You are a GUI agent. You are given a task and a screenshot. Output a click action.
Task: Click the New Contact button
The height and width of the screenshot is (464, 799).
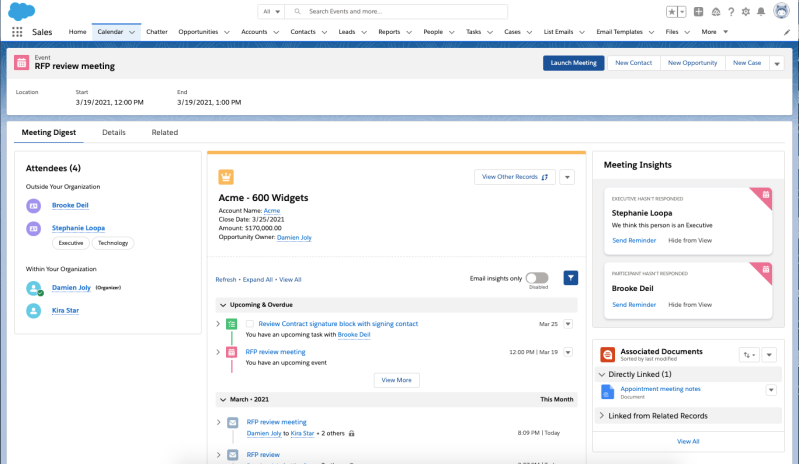[633, 63]
